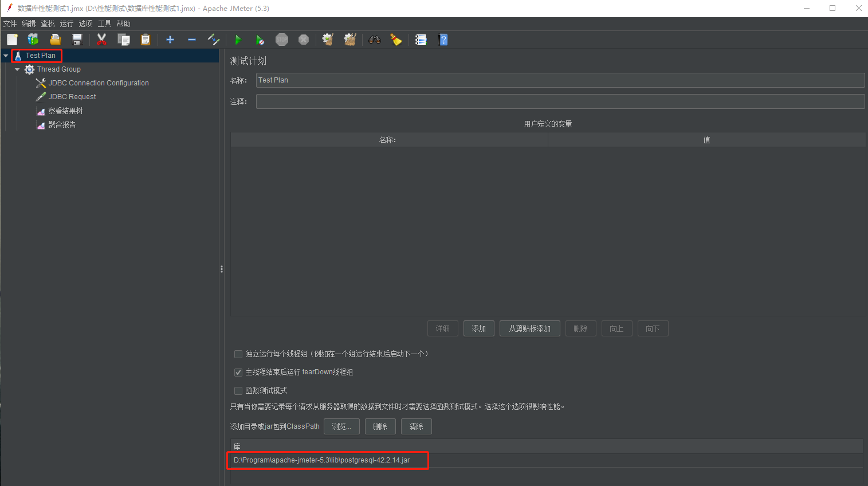
Task: Create a new test plan
Action: (11, 40)
